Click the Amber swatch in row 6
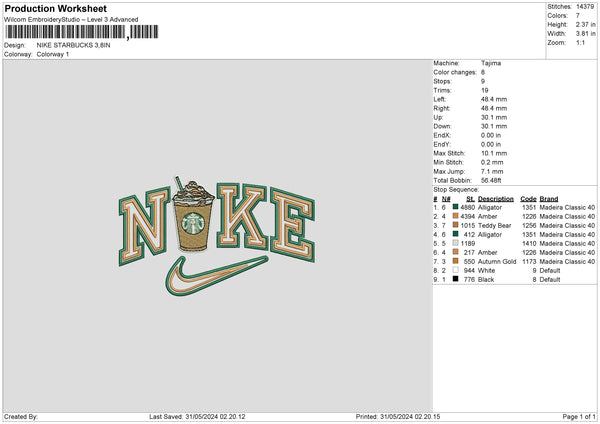This screenshot has width=600, height=424. pyautogui.click(x=455, y=252)
